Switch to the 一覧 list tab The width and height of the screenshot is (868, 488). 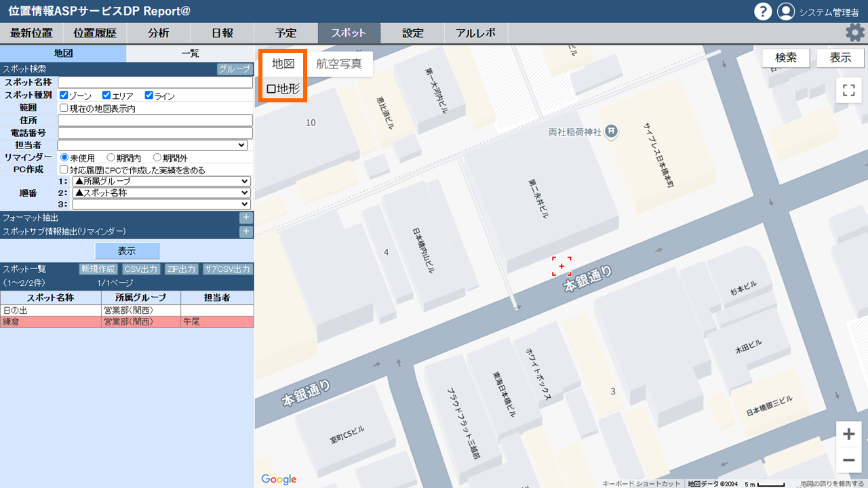[x=190, y=54]
